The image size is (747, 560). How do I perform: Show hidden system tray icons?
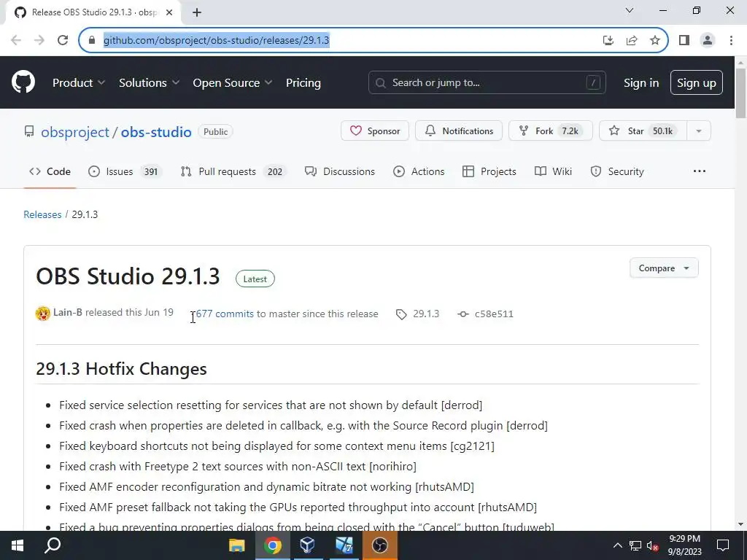point(617,545)
